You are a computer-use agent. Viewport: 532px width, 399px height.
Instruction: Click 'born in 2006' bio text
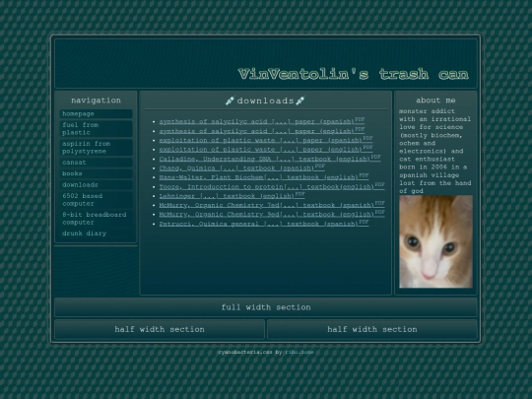423,166
